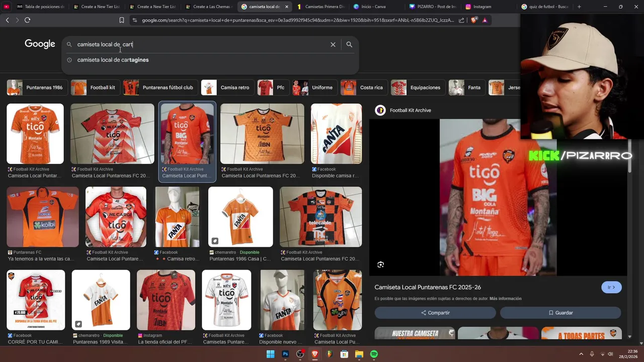Screen dimensions: 644x362
Task: Filter by 'Uniforme' chip
Action: click(315, 87)
